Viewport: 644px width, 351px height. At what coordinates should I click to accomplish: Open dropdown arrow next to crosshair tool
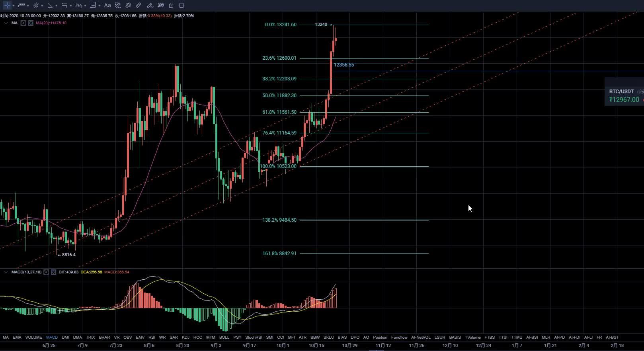14,6
